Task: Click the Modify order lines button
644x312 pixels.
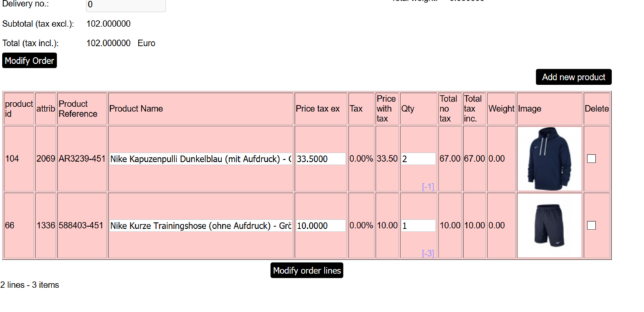Action: click(307, 270)
